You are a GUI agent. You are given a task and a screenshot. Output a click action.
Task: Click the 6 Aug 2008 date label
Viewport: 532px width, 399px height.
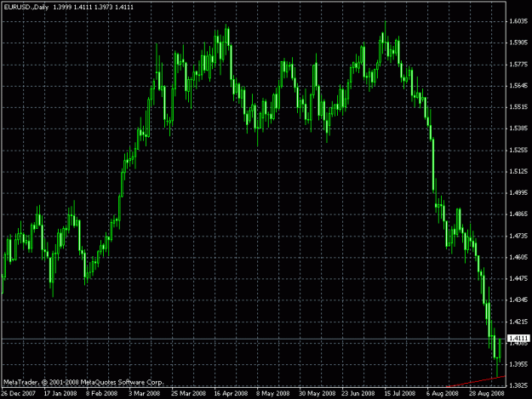coord(443,394)
